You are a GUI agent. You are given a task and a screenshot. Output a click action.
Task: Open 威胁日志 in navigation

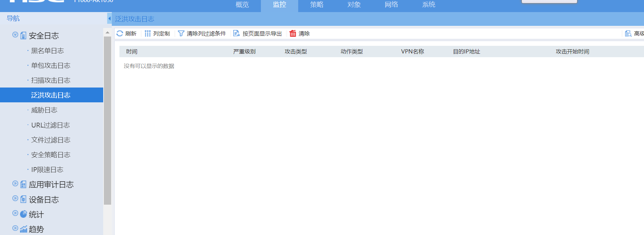click(x=44, y=110)
